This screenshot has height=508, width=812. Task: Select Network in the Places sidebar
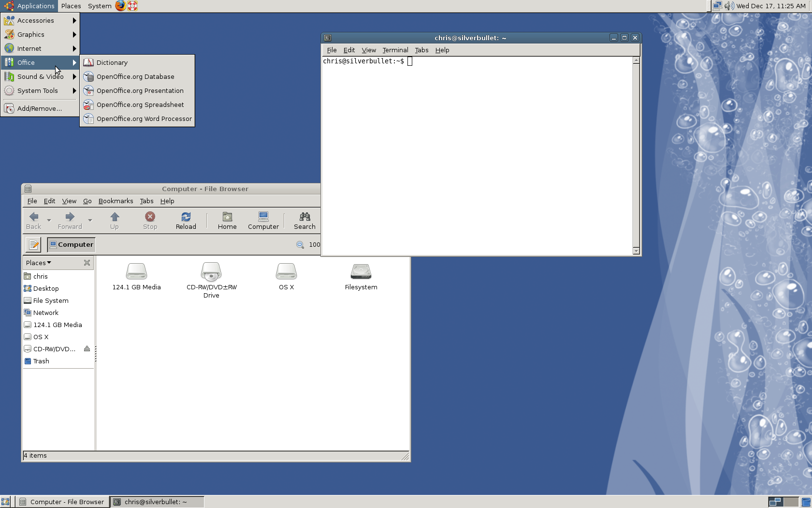pyautogui.click(x=58, y=313)
